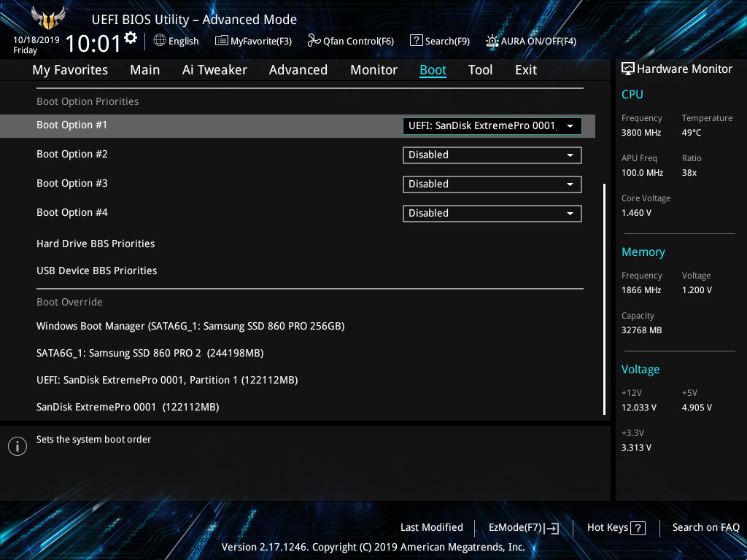Screen dimensions: 747x560
Task: Boot from UEFI SanDisk ExtremePro Partition 1
Action: coord(167,380)
